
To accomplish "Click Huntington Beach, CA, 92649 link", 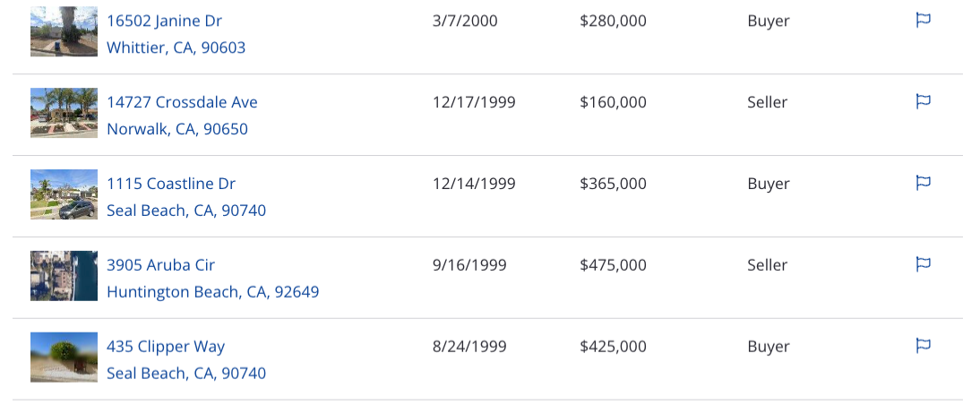I will (x=213, y=292).
